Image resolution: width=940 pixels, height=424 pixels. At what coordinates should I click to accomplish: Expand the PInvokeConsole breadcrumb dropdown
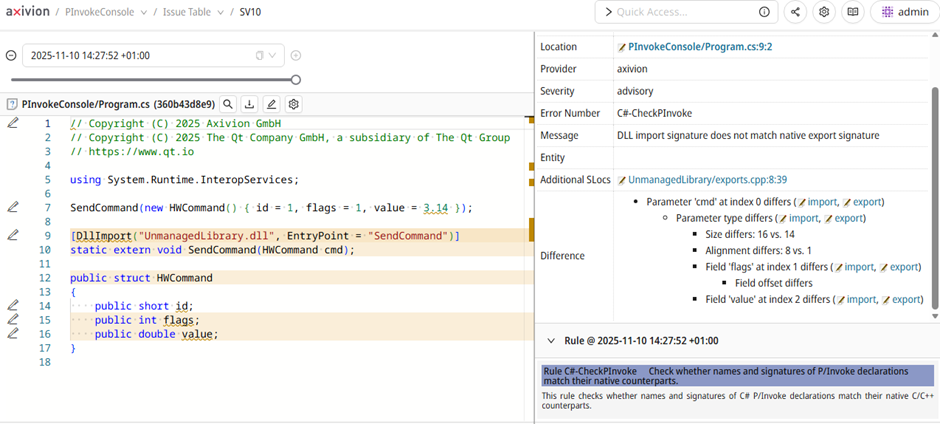(x=144, y=12)
